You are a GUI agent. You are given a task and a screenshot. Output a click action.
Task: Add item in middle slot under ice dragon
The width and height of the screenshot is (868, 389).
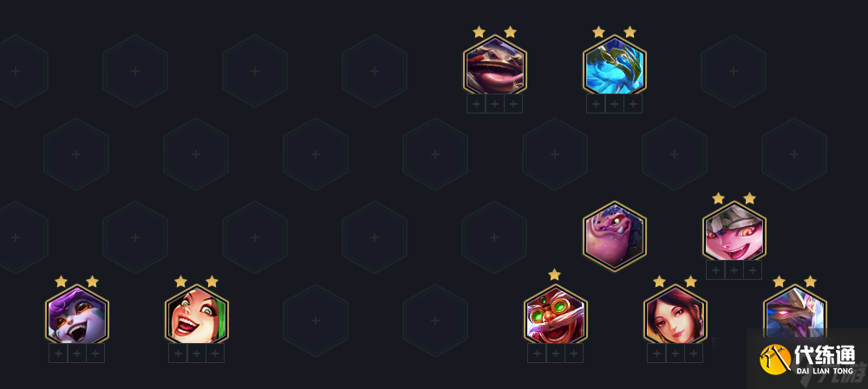[615, 103]
